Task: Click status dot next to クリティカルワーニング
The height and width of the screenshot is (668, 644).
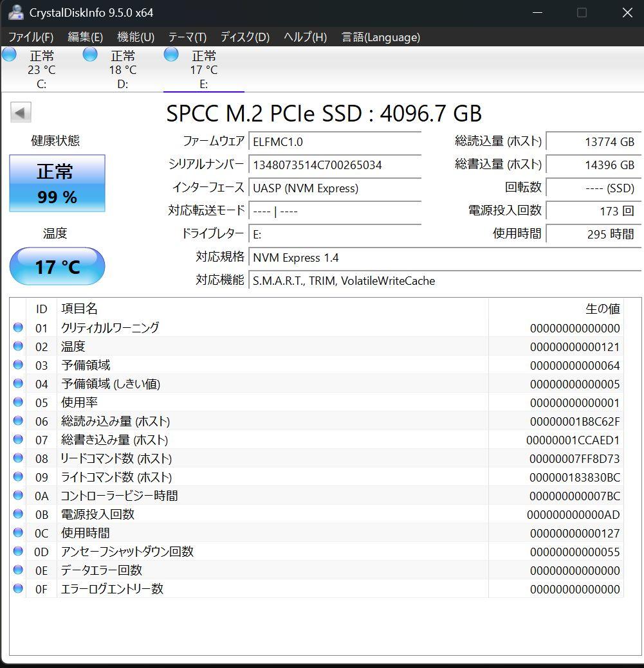Action: (18, 328)
